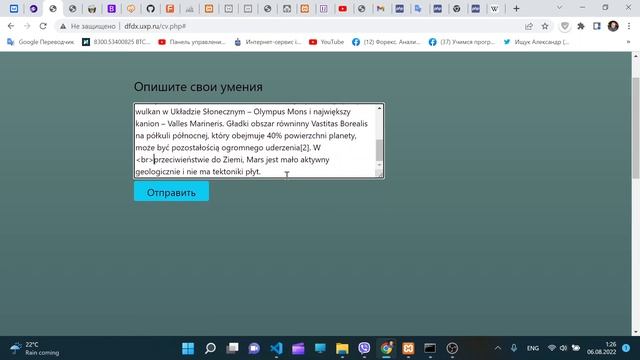This screenshot has width=640, height=360.
Task: Show more bookmarks with the chevron
Action: [629, 42]
